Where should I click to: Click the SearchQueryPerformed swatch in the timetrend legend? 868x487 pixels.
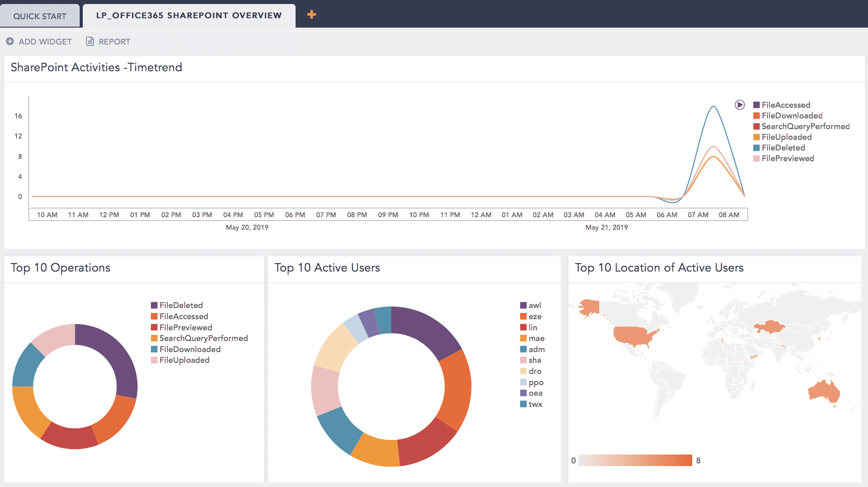pos(757,126)
